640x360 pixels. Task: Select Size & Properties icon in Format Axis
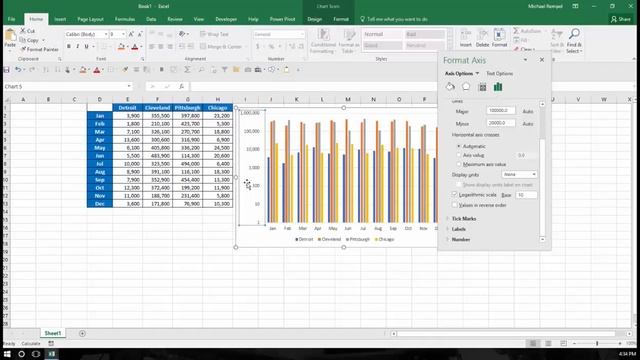point(482,87)
